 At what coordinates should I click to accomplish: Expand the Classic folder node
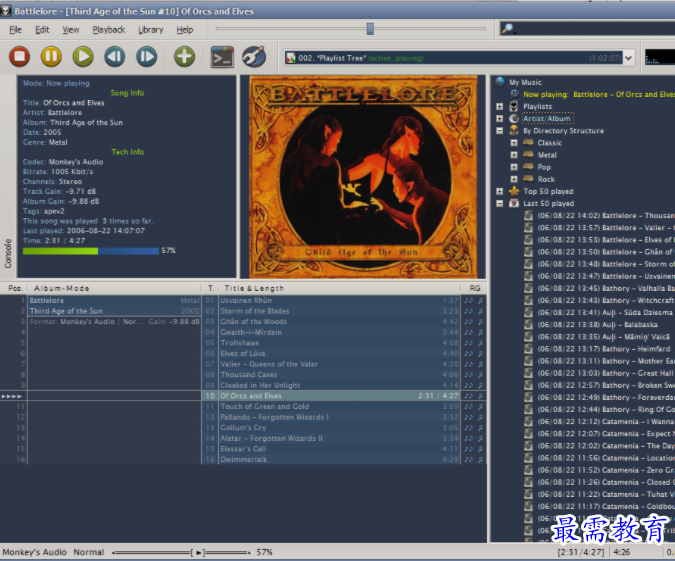coord(514,143)
